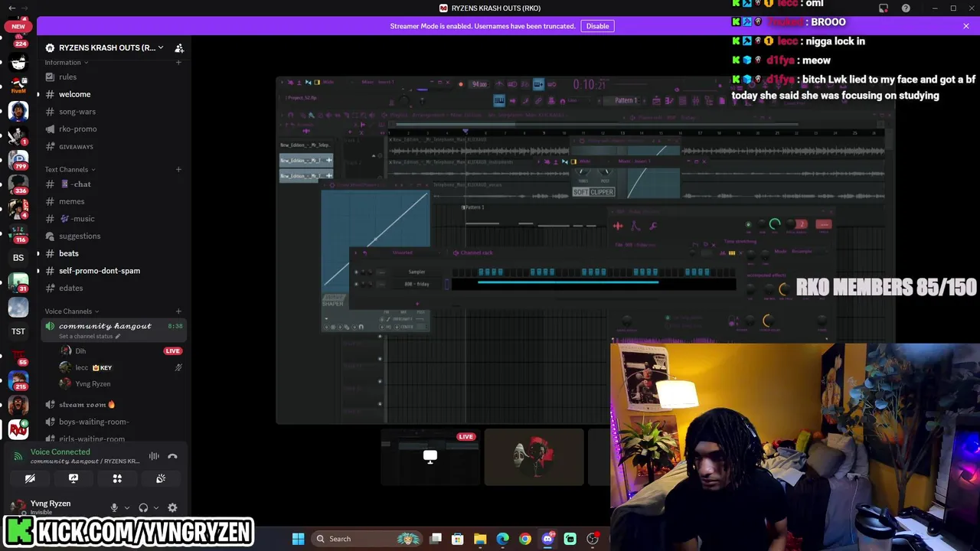980x551 pixels.
Task: Open Google Chrome from taskbar
Action: coord(525,539)
